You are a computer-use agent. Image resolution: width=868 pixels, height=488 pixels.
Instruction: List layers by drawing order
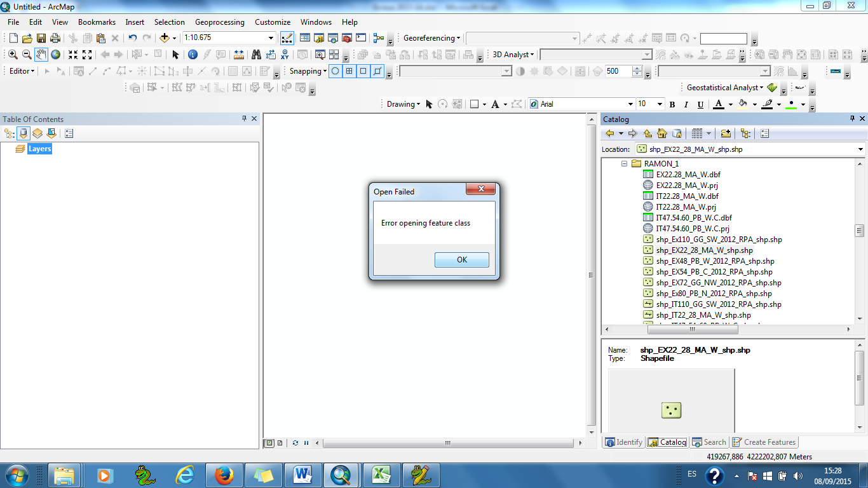click(x=10, y=133)
